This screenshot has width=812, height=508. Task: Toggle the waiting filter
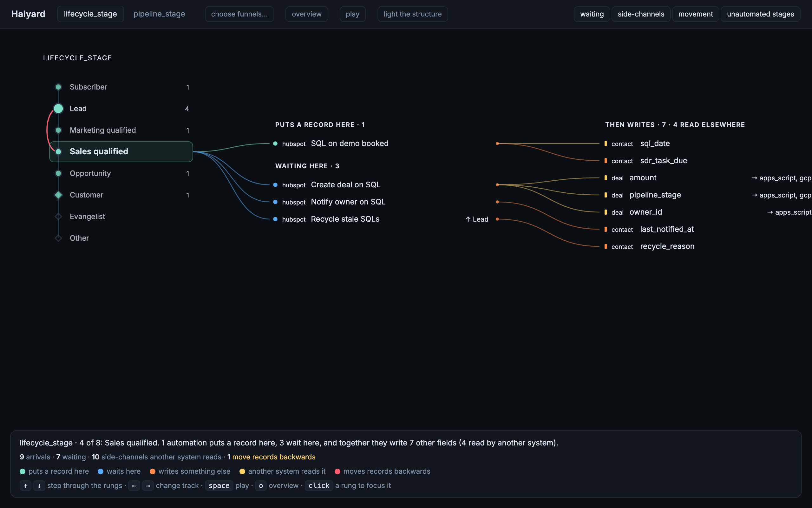[592, 14]
